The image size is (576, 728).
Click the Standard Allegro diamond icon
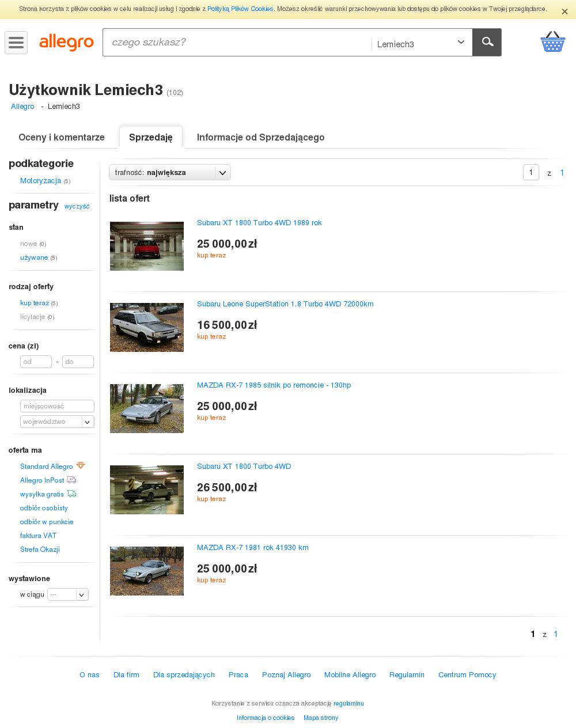[81, 465]
